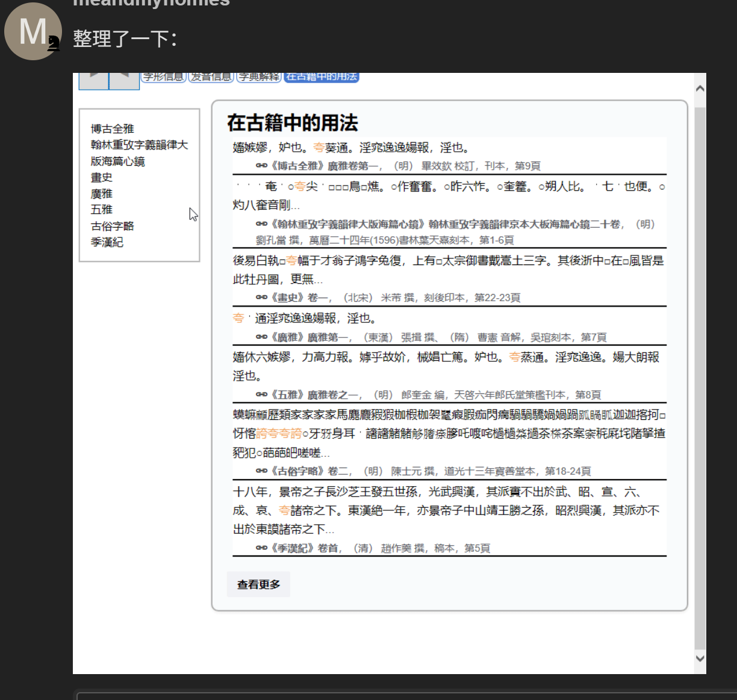Open the user avatar with letter M
737x700 pixels.
(x=33, y=31)
